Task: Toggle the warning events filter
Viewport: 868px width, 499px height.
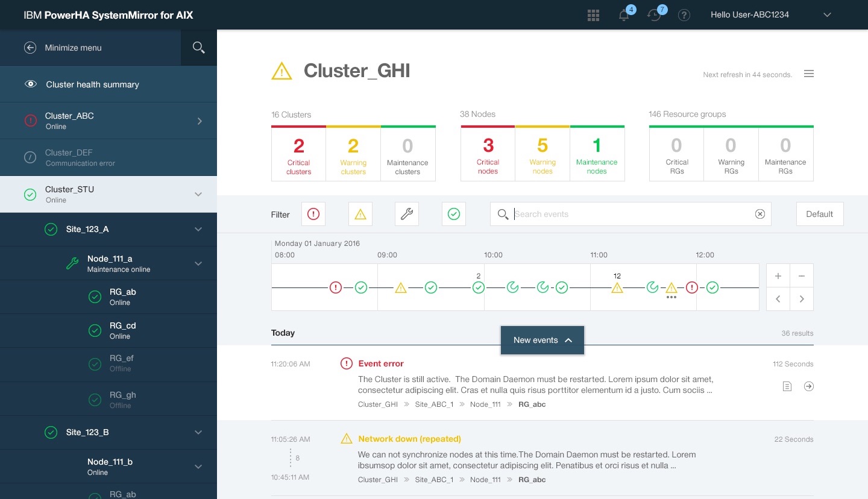Action: [x=360, y=214]
